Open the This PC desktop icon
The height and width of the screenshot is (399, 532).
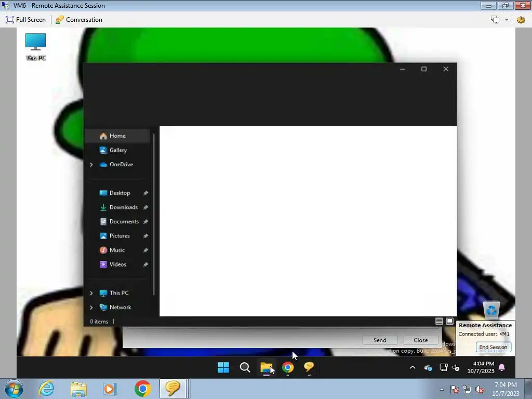point(36,47)
